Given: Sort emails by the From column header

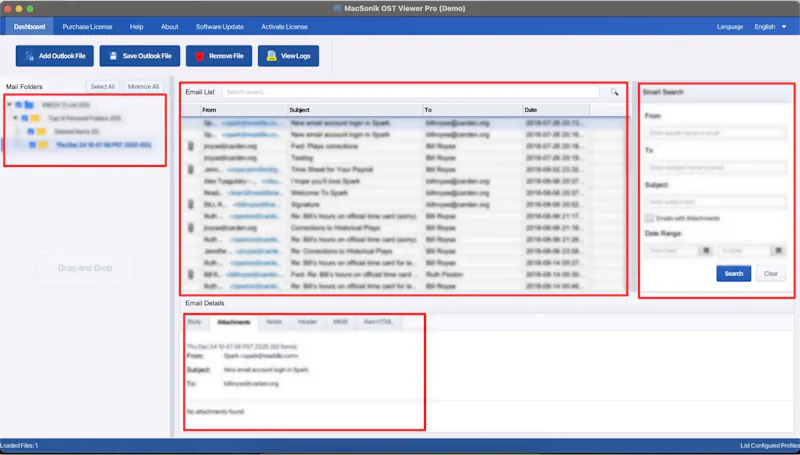Looking at the screenshot, I should pyautogui.click(x=244, y=110).
